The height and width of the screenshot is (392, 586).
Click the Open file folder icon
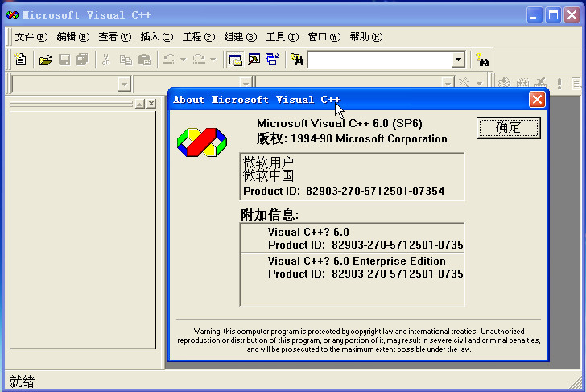[x=45, y=60]
